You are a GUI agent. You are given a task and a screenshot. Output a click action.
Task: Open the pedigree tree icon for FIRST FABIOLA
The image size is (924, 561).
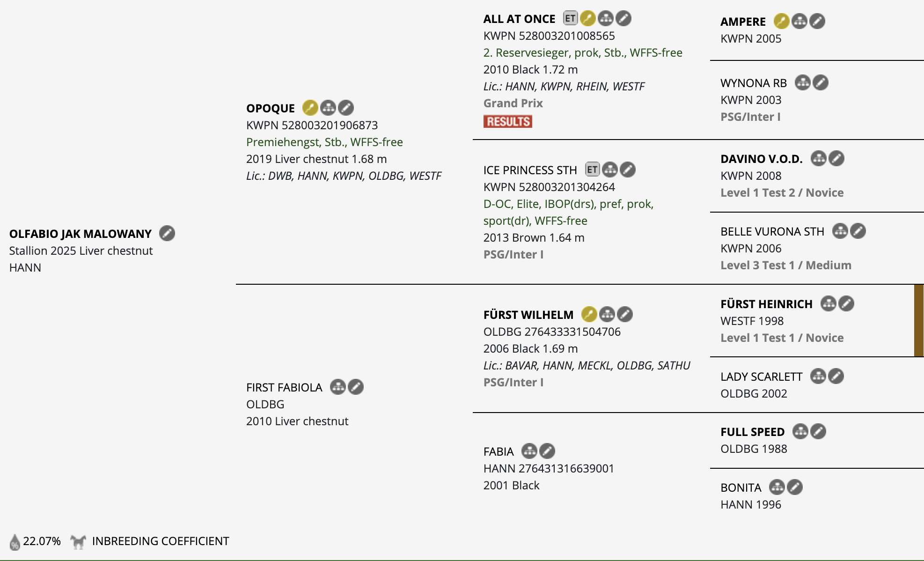tap(337, 387)
